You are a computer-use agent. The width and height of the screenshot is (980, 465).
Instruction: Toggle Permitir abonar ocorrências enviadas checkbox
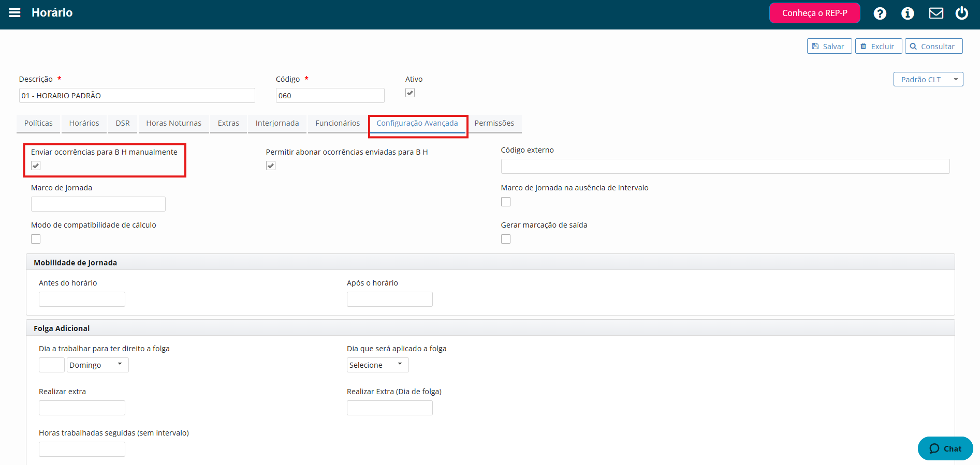(x=271, y=166)
